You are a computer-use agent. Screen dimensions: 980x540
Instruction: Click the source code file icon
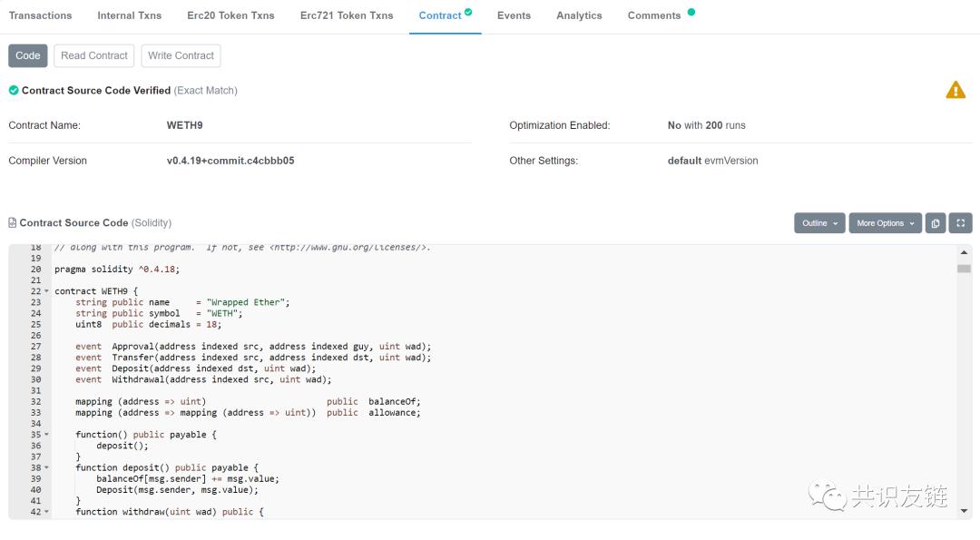(13, 222)
